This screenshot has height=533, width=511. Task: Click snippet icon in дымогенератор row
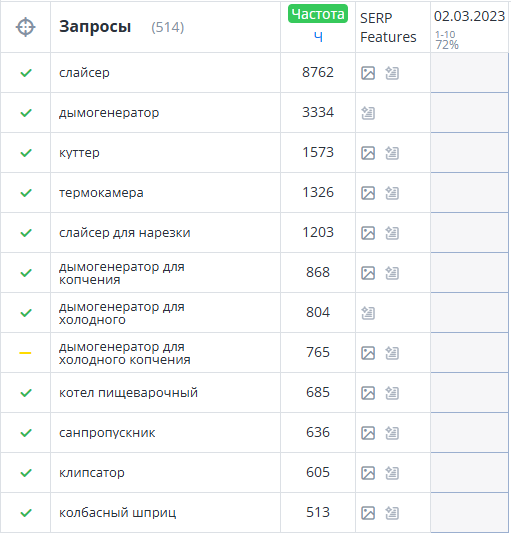coord(368,113)
